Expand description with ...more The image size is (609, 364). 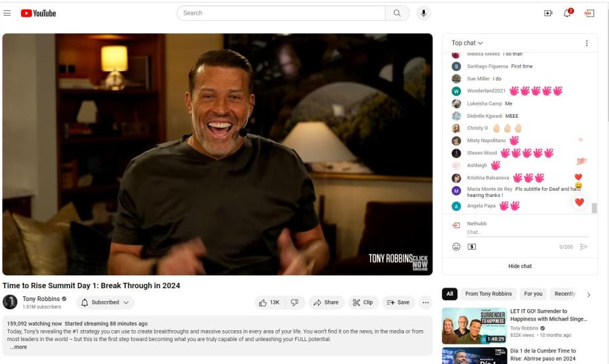pyautogui.click(x=18, y=347)
